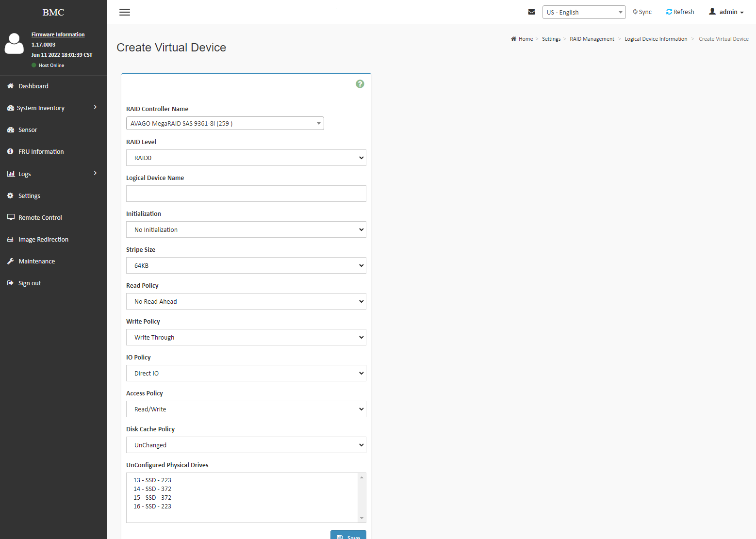Open the Write Policy dropdown
Viewport: 756px width, 539px height.
tap(246, 337)
